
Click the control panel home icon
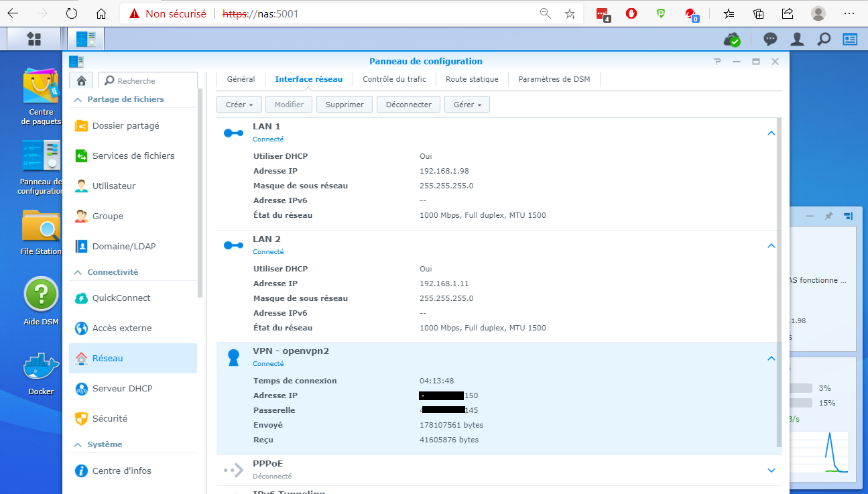pyautogui.click(x=81, y=80)
